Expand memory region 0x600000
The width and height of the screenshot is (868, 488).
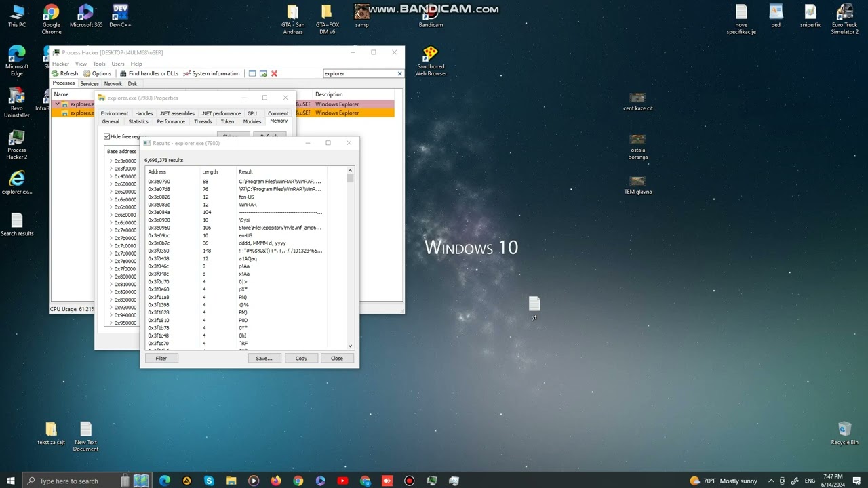[111, 184]
